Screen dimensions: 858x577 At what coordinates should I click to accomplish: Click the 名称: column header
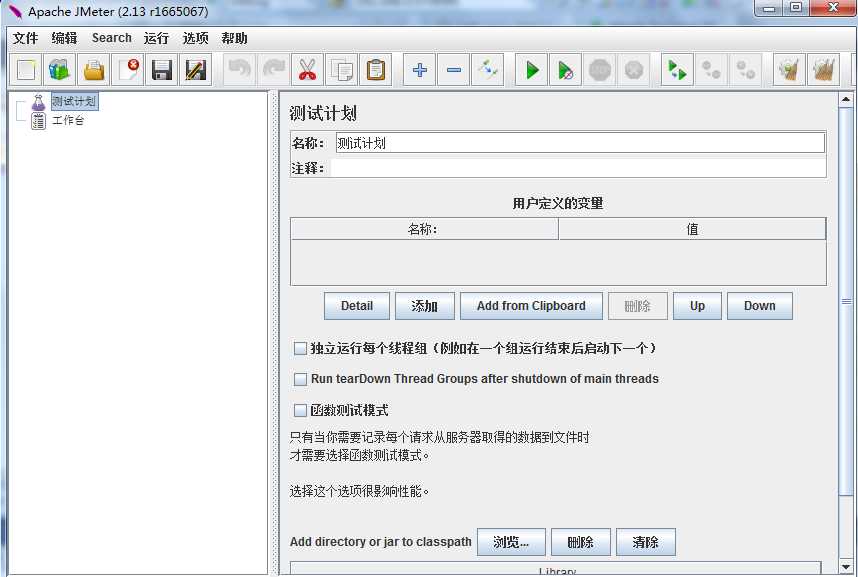[424, 229]
